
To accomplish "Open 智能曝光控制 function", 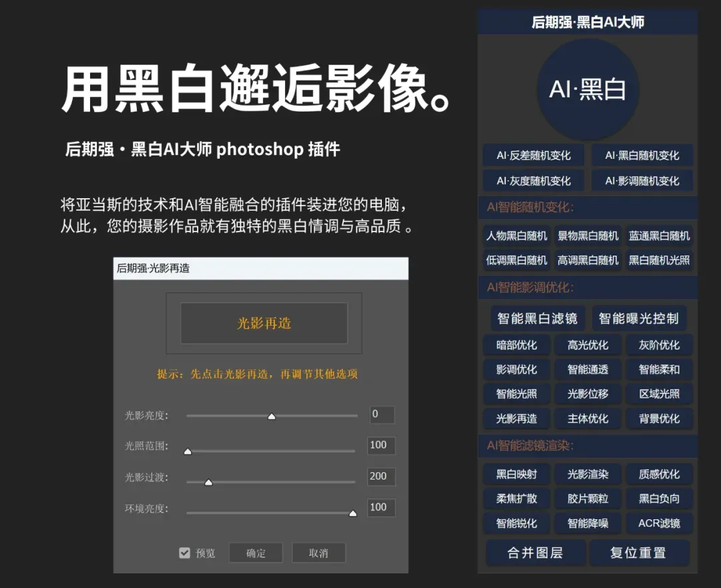I will (639, 318).
